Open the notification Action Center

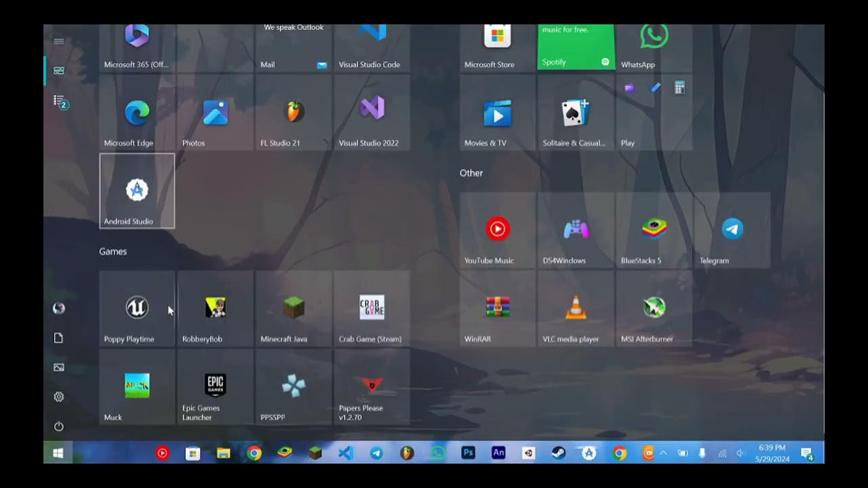coord(807,453)
